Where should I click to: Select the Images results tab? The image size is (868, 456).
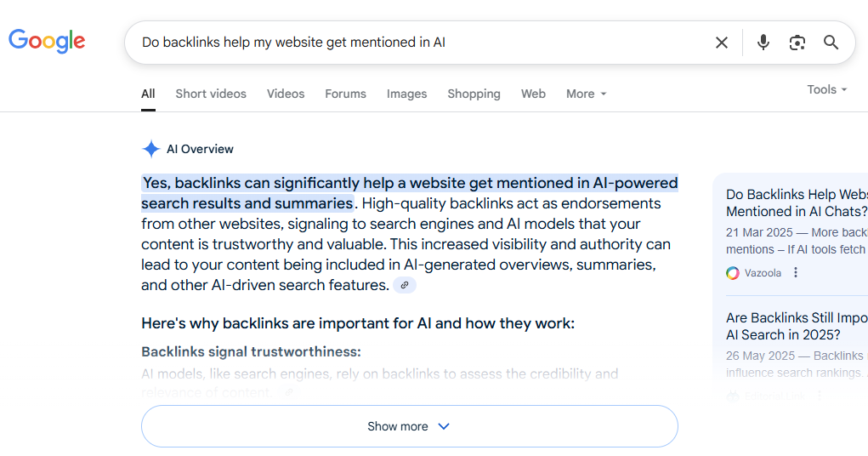407,94
